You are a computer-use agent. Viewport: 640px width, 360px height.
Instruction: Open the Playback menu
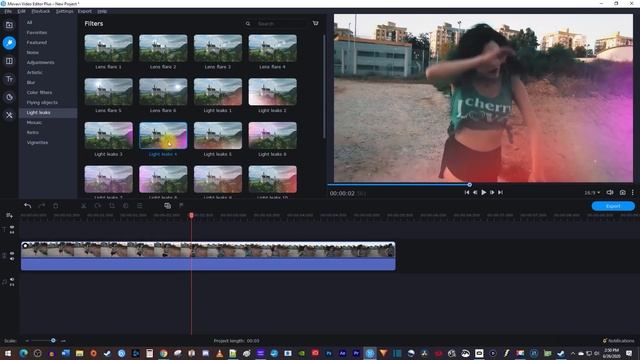pyautogui.click(x=40, y=11)
